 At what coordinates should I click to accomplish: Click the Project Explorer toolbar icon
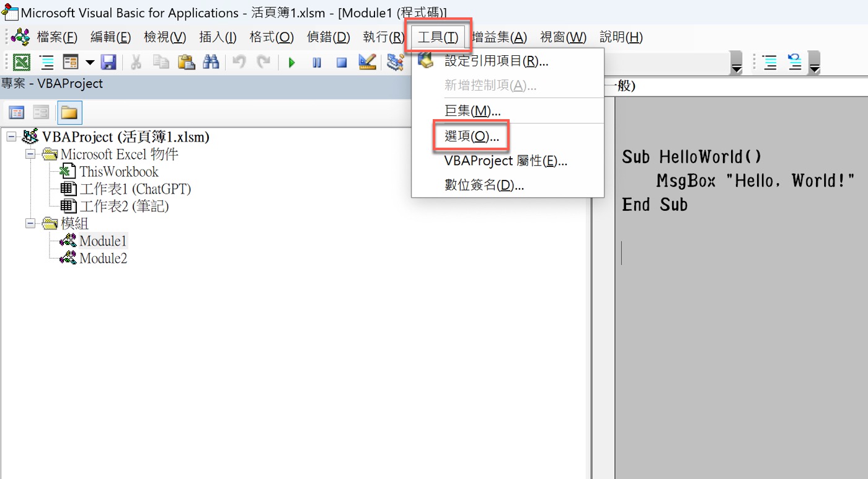395,62
